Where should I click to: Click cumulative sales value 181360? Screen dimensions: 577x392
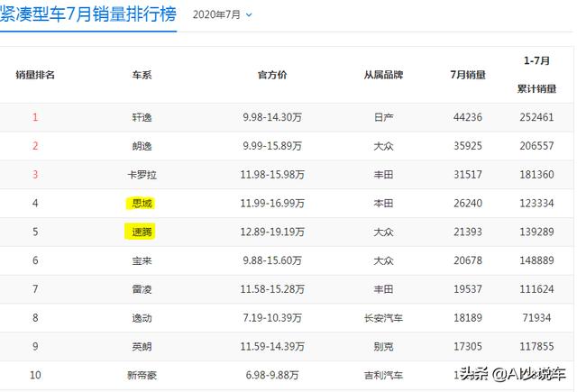[536, 175]
